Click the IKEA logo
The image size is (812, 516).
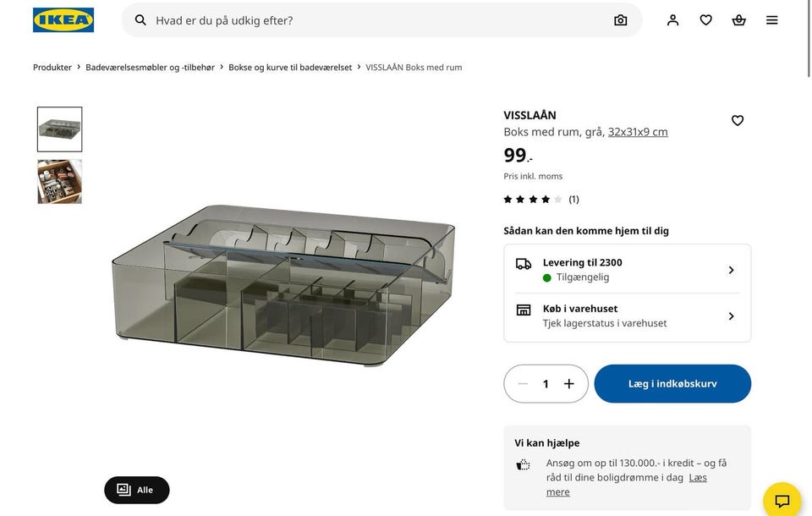pos(63,20)
